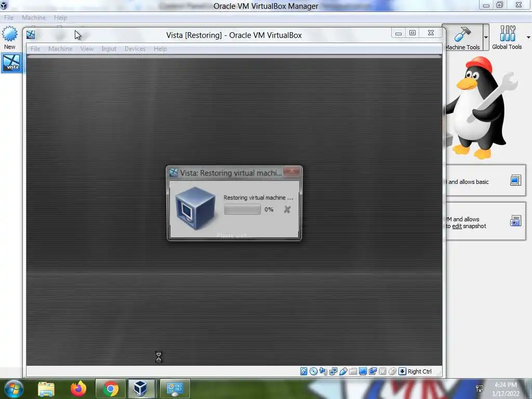
Task: Launch Firefox from the taskbar
Action: click(78, 389)
